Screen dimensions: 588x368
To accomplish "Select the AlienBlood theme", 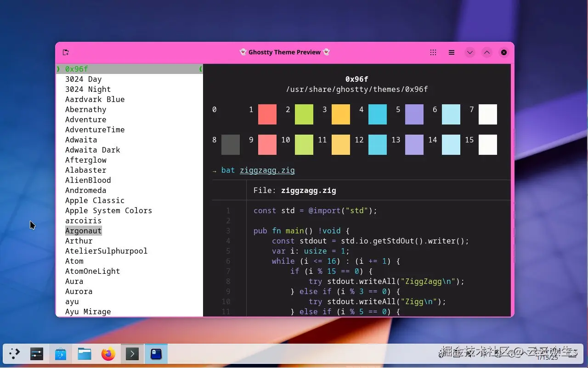I will tap(88, 180).
